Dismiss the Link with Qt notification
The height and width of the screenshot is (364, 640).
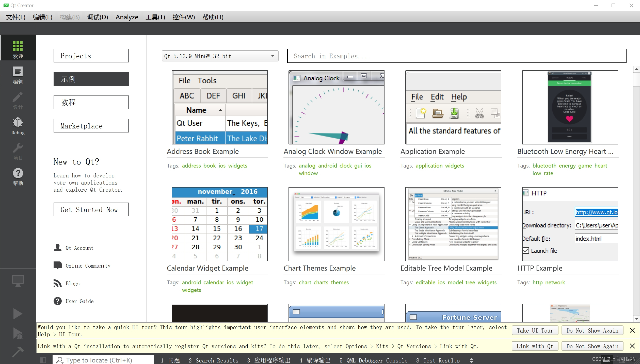click(x=632, y=346)
